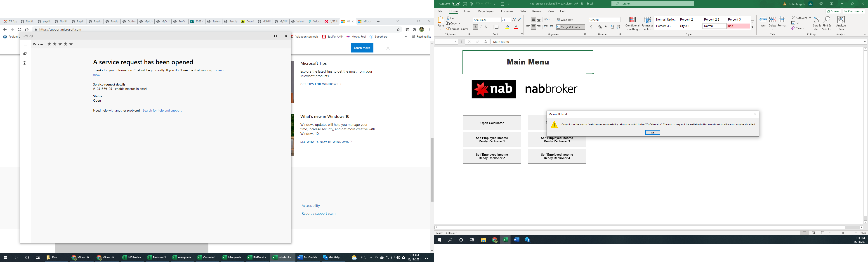Toggle bold formatting in the Font group
Screen dimensions: 868x262
coord(476,27)
